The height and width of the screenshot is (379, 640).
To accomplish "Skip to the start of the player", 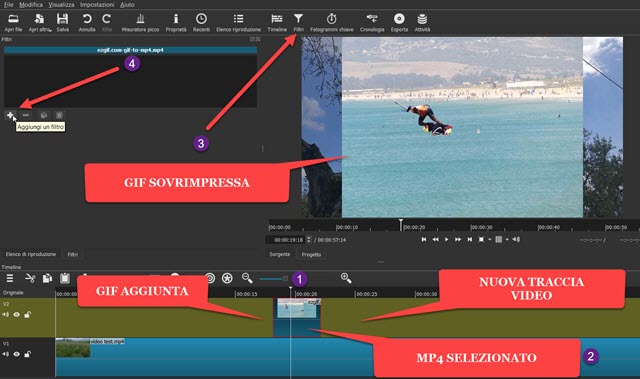I will tap(424, 239).
